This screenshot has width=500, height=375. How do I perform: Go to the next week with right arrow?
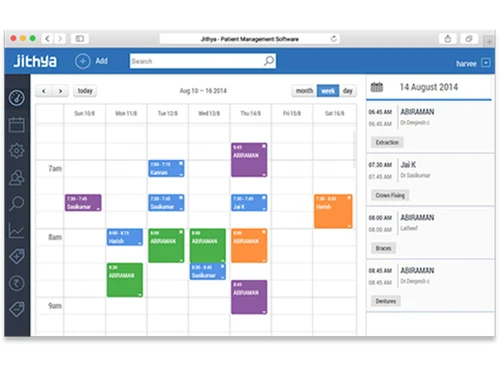pos(60,91)
